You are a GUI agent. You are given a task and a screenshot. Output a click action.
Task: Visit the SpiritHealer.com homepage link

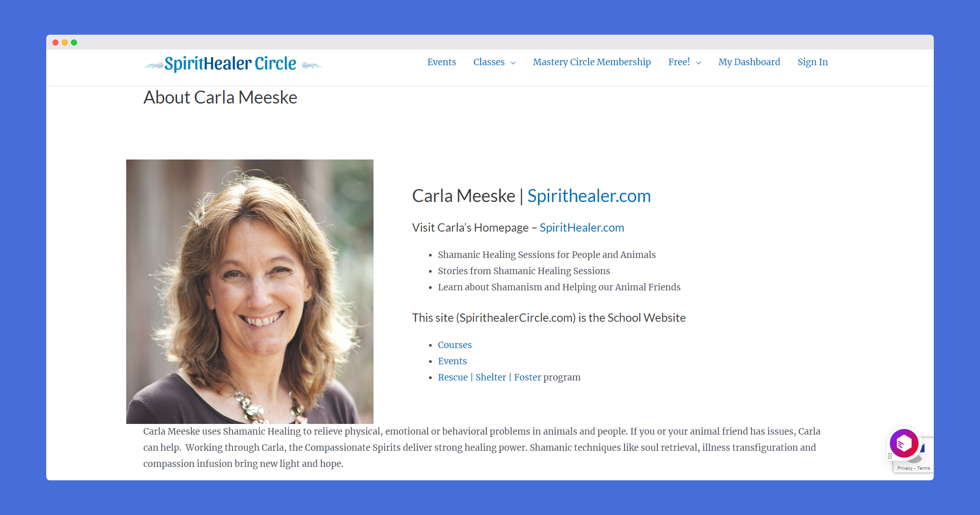582,227
